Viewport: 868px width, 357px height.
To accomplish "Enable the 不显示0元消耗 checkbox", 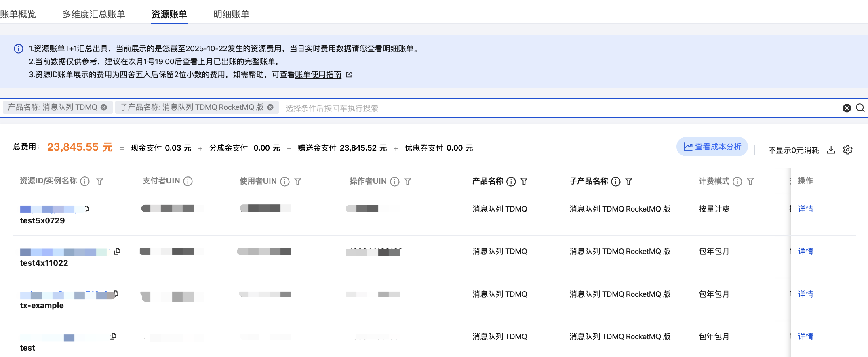I will (x=760, y=150).
